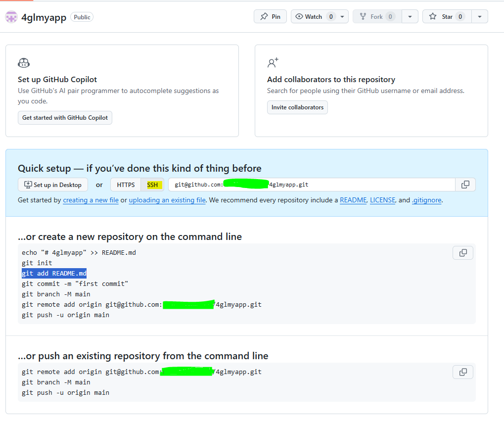Expand the Watch notifications dropdown arrow

[x=342, y=17]
